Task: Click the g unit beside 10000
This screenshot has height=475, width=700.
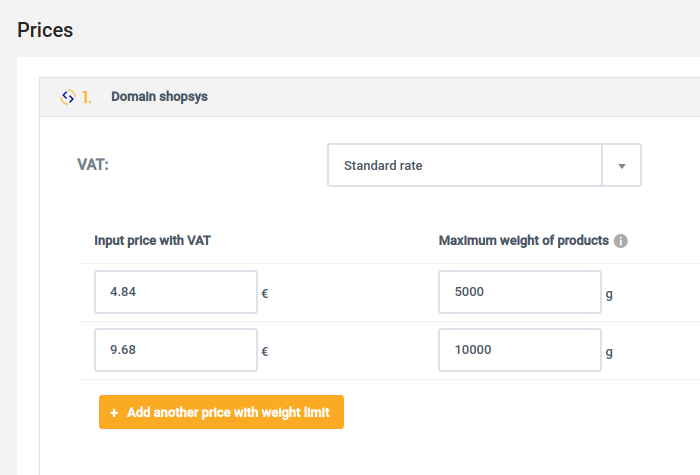Action: point(609,353)
